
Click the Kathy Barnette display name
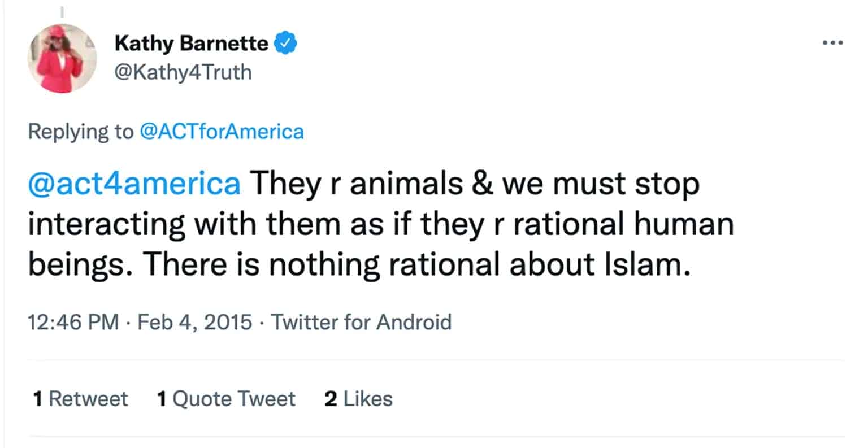pos(191,43)
